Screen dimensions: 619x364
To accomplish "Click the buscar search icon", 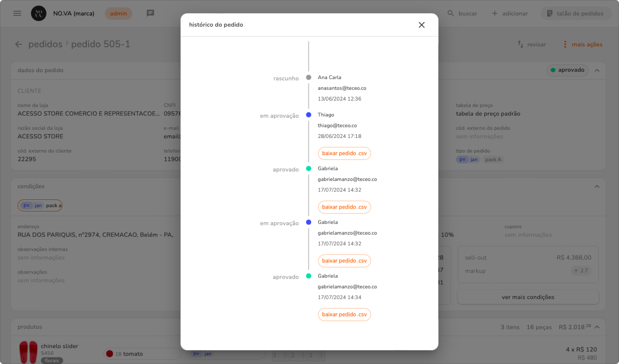I will pos(450,14).
